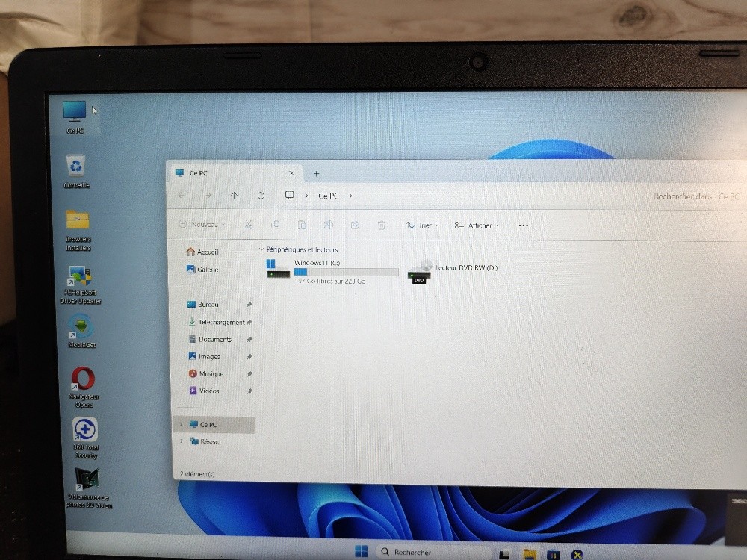Image resolution: width=747 pixels, height=560 pixels.
Task: Open Accueil in the sidebar
Action: tap(202, 252)
